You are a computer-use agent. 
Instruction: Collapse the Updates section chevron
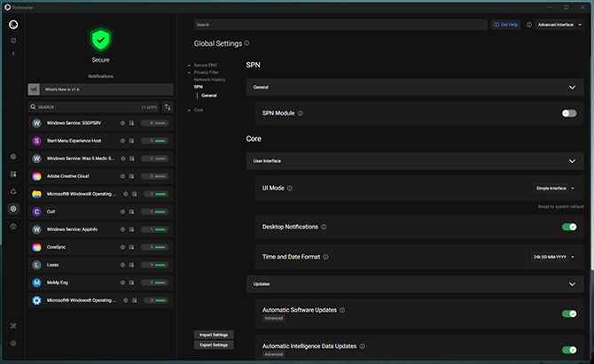click(572, 284)
